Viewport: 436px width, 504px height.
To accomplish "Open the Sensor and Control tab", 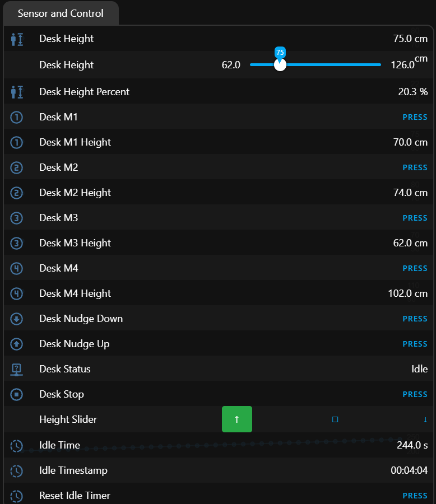I will tap(61, 13).
